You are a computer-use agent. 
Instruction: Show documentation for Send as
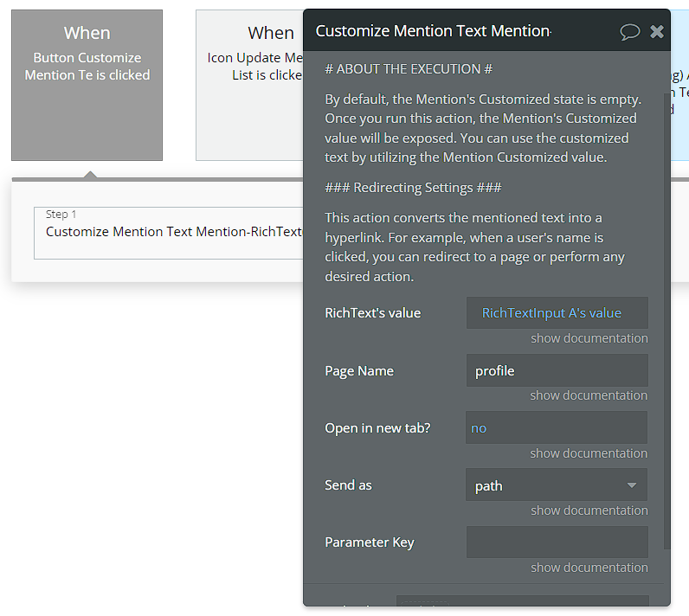[x=589, y=510]
